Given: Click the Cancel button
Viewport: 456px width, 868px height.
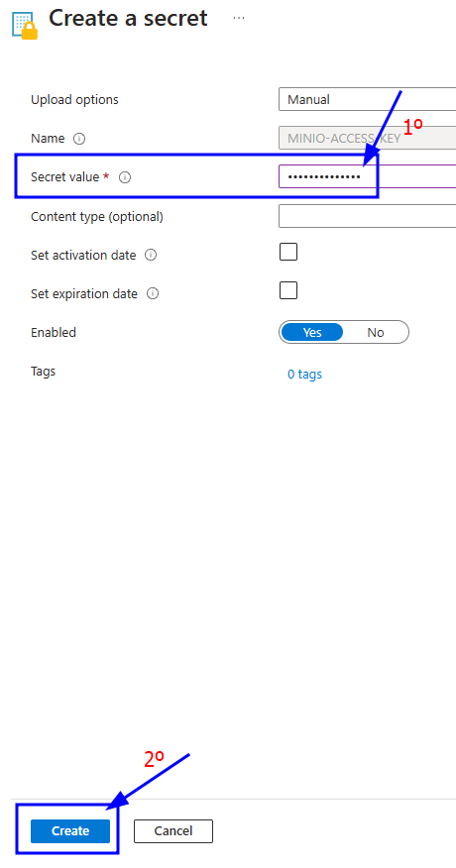Looking at the screenshot, I should (x=173, y=831).
